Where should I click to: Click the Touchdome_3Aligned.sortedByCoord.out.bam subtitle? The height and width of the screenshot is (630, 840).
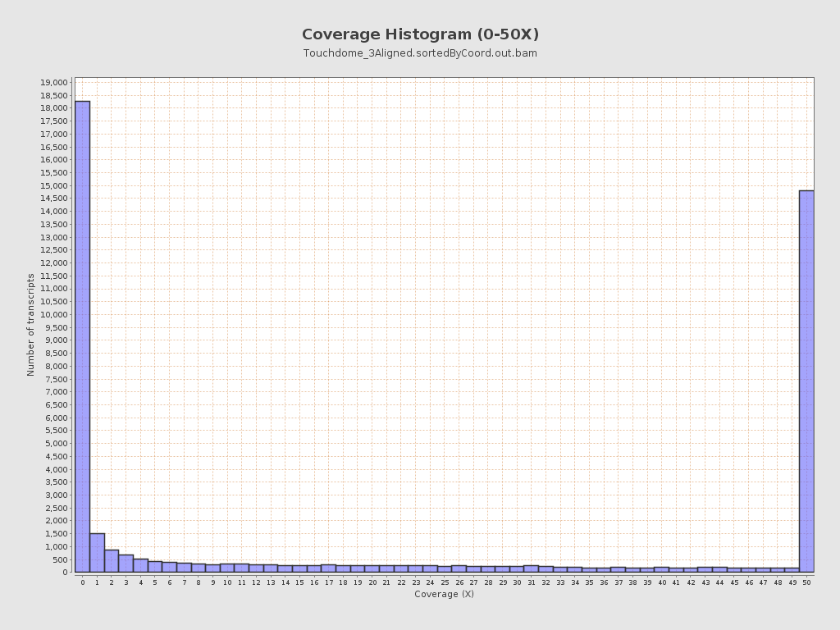(x=420, y=53)
